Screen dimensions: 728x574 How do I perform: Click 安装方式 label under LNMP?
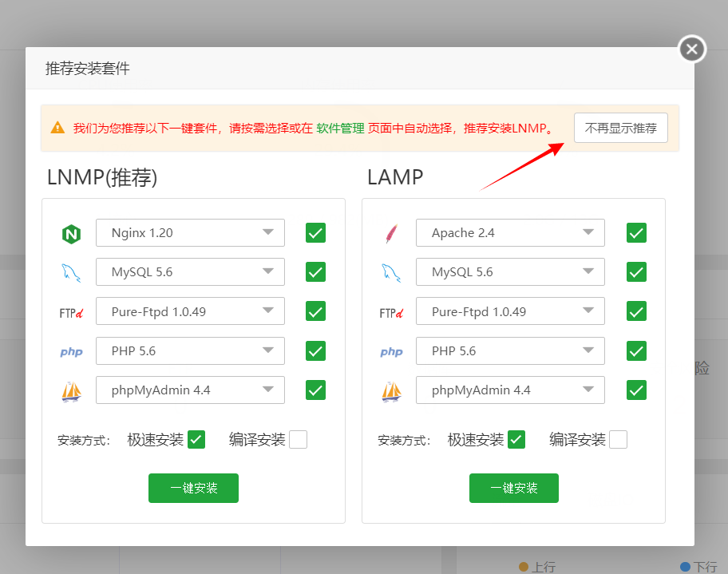pyautogui.click(x=84, y=440)
